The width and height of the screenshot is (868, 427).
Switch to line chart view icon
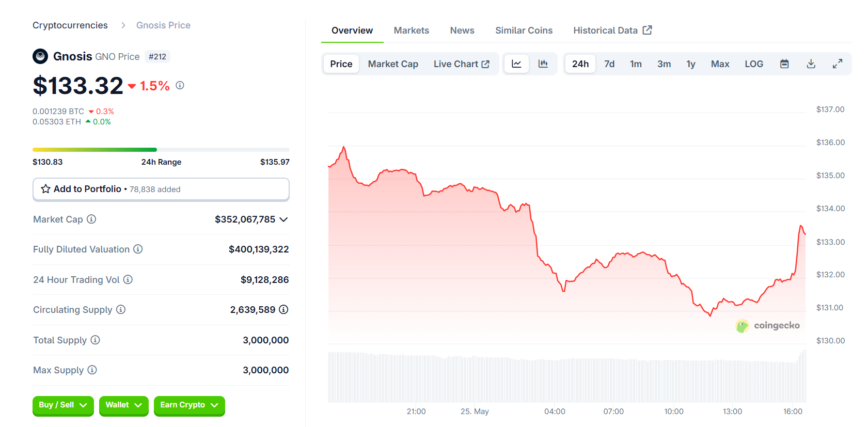tap(516, 64)
